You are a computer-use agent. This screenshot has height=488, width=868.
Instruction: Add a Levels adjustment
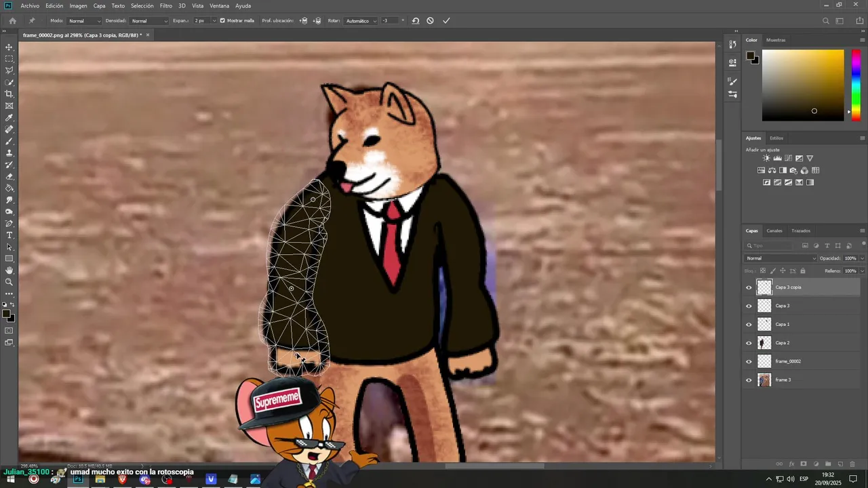click(777, 158)
